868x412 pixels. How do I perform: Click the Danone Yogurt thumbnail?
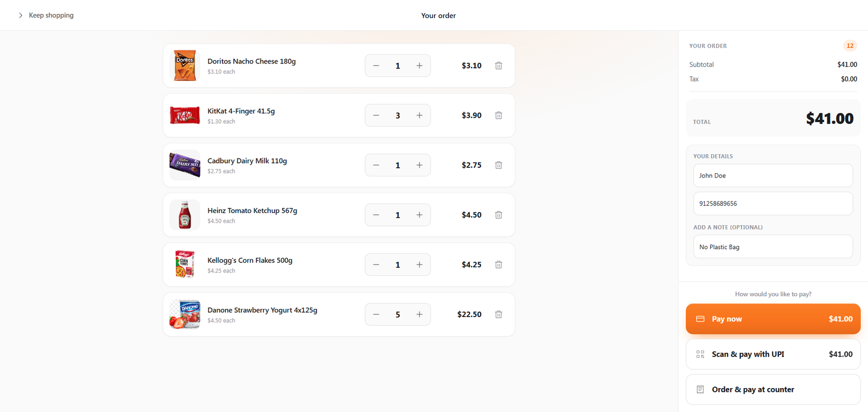185,314
